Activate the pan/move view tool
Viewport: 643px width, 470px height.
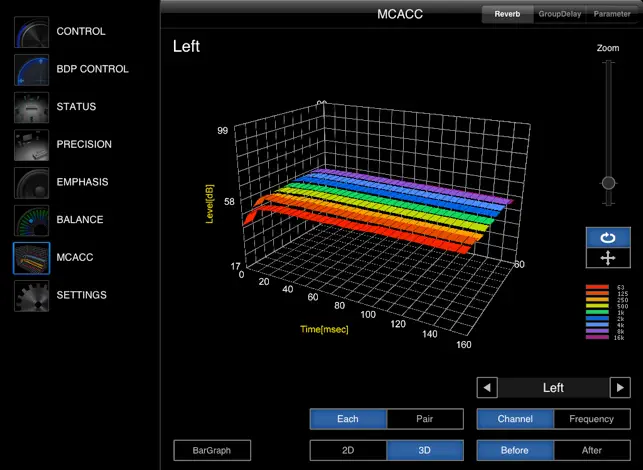pos(608,258)
